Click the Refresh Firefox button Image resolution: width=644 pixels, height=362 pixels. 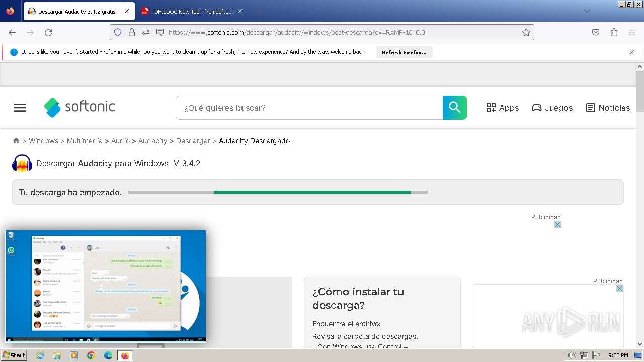tap(404, 52)
